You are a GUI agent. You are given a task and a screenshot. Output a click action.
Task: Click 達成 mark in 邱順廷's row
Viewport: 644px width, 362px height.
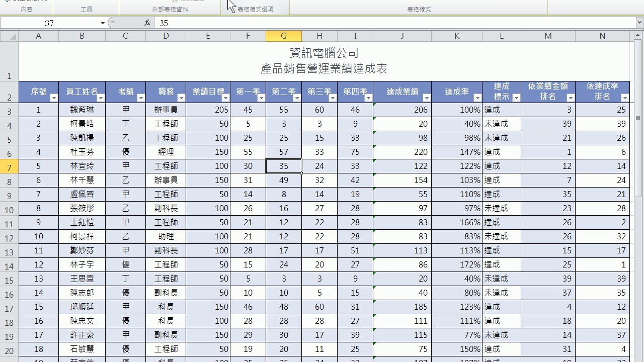coord(502,307)
